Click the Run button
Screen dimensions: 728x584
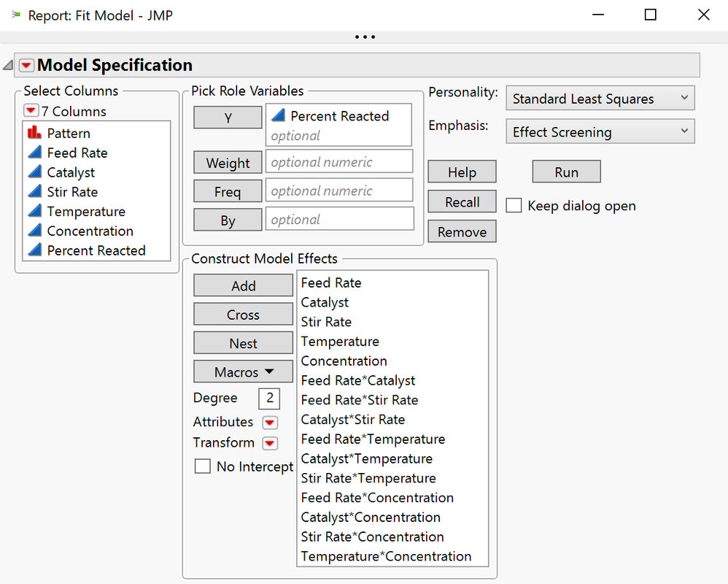pyautogui.click(x=566, y=171)
